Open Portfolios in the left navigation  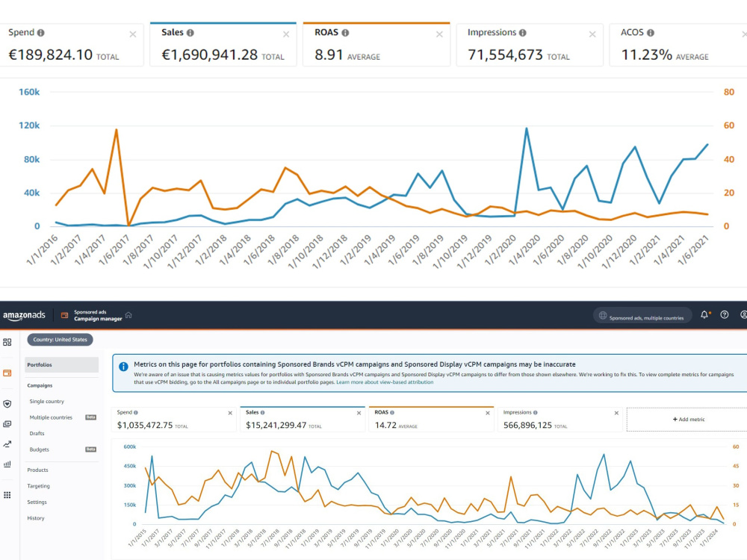(61, 365)
